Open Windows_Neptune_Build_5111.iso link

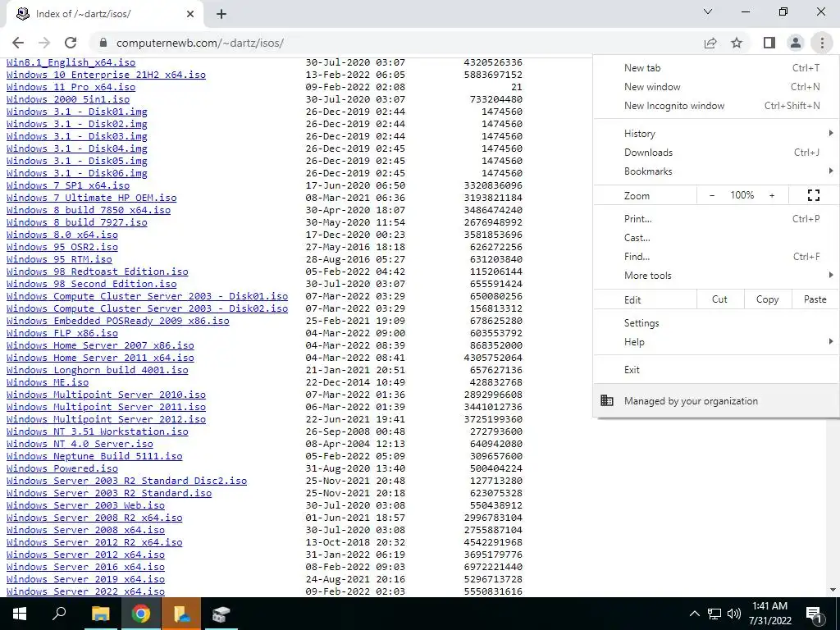tap(94, 456)
